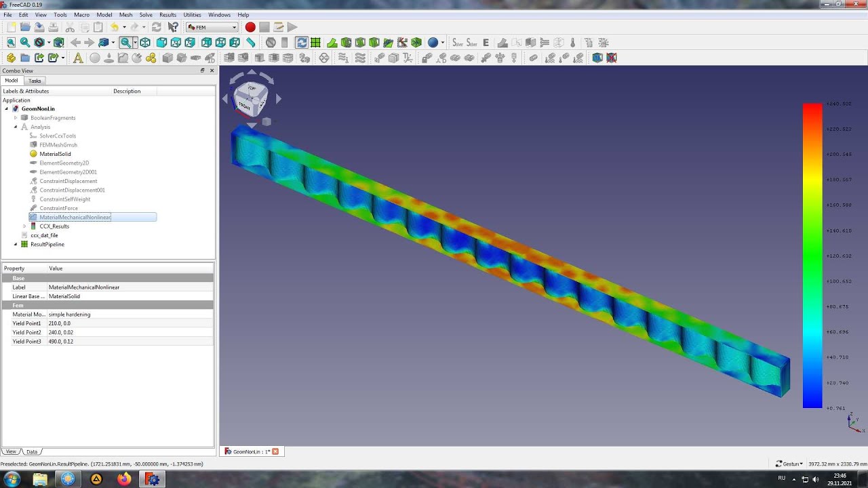Click the green mesh grid icon
The width and height of the screenshot is (868, 488).
(315, 43)
